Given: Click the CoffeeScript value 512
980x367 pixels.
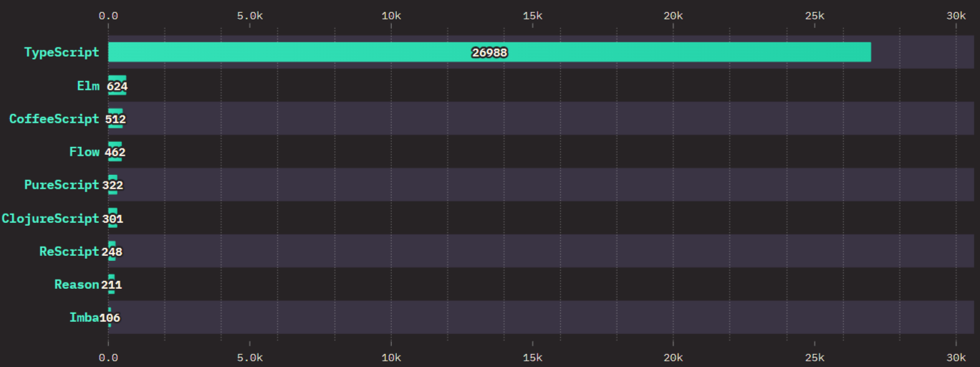Looking at the screenshot, I should [115, 119].
